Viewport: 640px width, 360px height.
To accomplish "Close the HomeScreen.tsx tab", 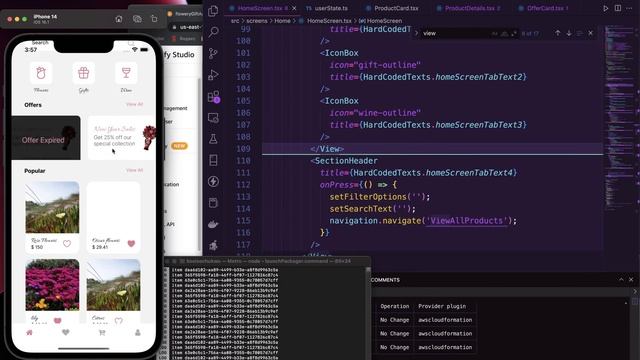I will click(x=294, y=8).
